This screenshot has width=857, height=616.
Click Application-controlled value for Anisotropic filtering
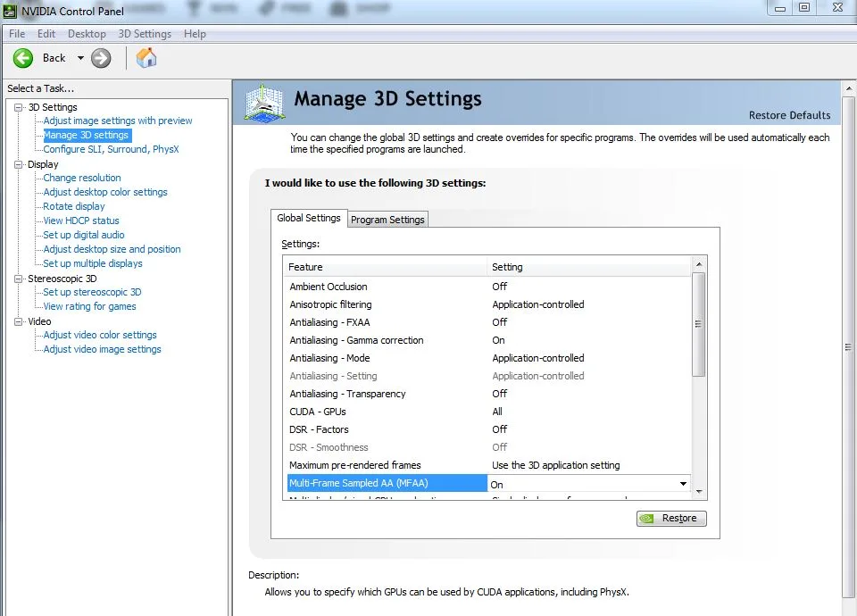coord(537,304)
